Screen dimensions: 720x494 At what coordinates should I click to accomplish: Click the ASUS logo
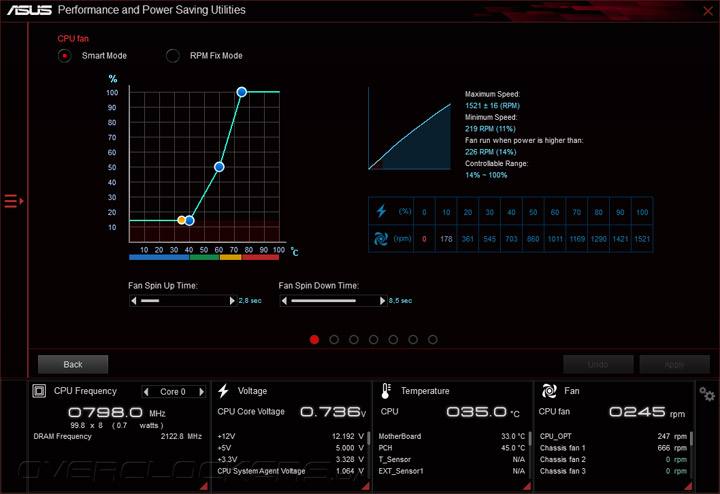coord(29,10)
